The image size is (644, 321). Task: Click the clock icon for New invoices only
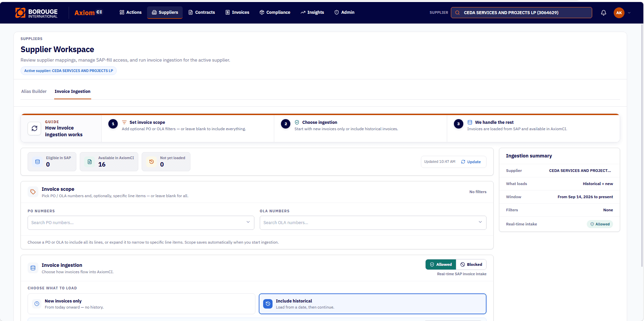pyautogui.click(x=37, y=304)
